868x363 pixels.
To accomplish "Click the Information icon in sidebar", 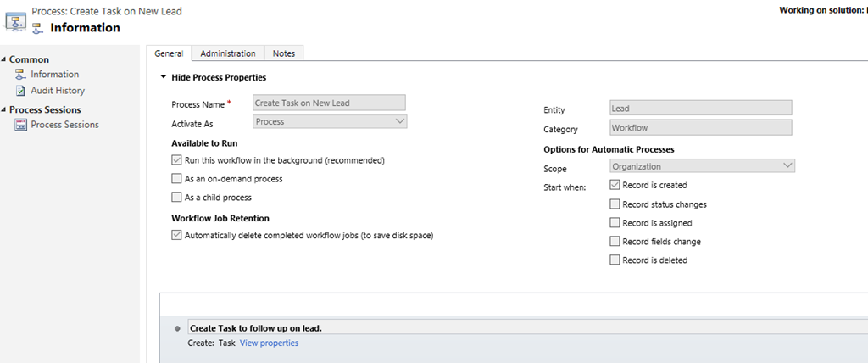I will 20,75.
